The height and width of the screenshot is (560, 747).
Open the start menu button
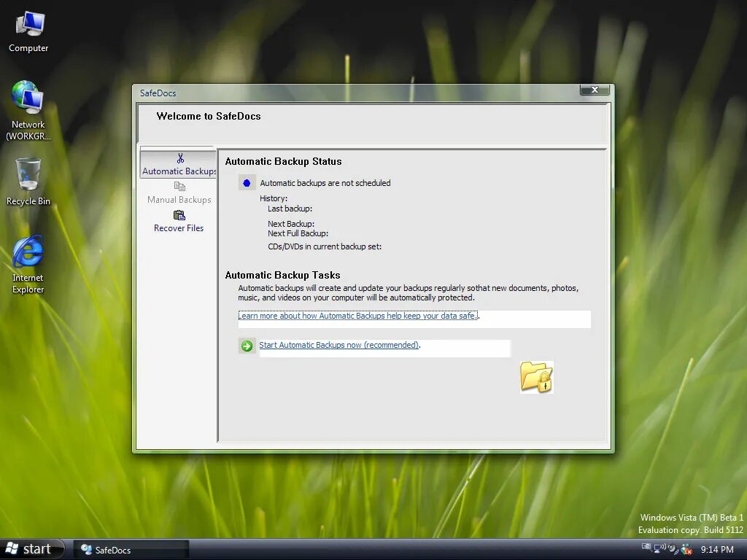[x=31, y=549]
